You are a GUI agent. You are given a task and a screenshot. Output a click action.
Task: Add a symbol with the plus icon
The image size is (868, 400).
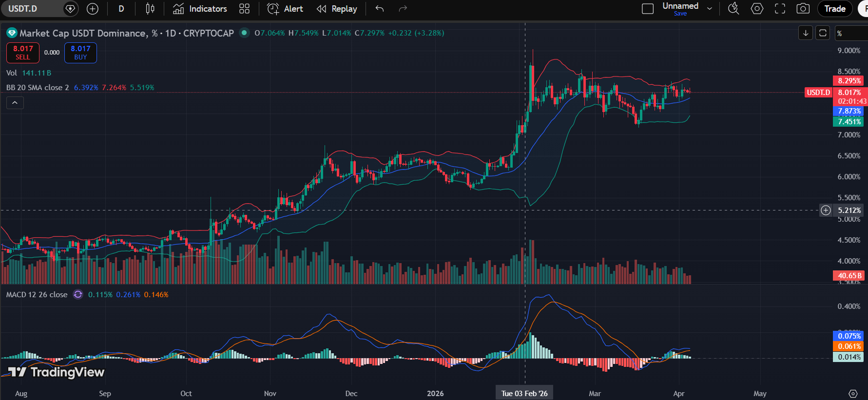coord(92,9)
